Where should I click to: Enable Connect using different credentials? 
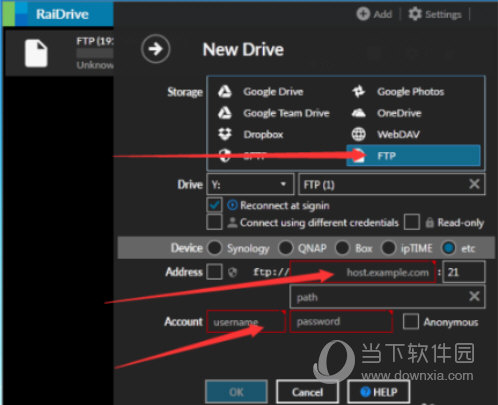[214, 222]
